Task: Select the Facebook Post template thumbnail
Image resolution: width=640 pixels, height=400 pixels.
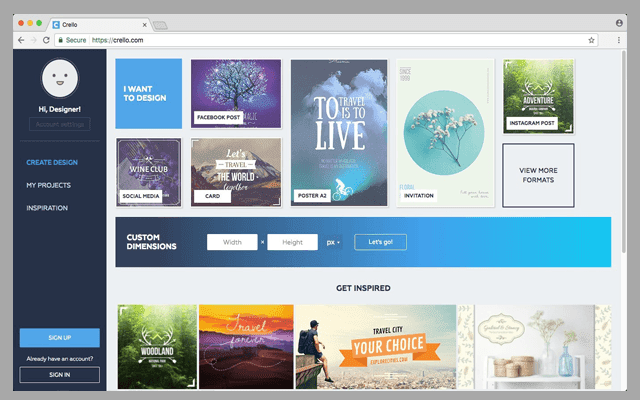Action: 236,93
